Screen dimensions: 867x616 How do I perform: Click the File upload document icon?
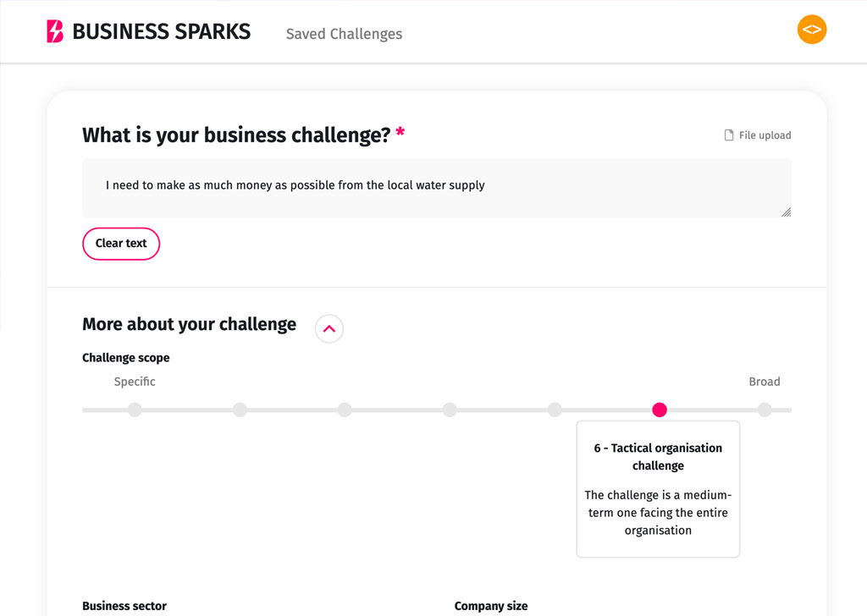pos(729,135)
